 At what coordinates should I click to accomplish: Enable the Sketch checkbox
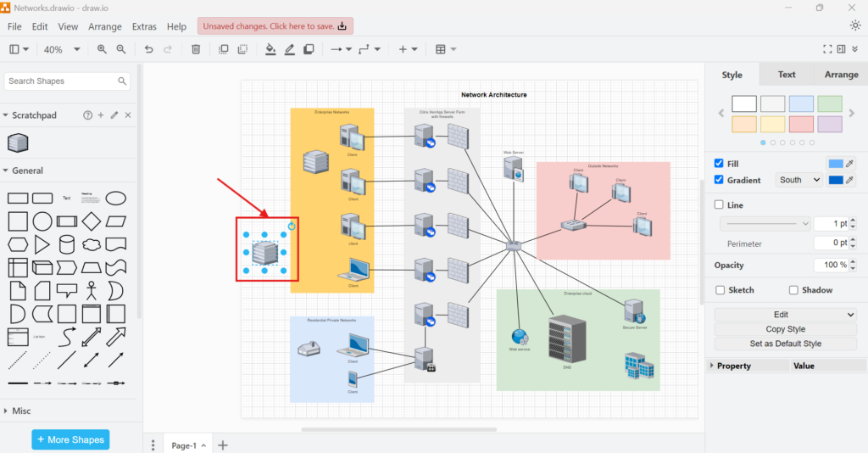pos(719,290)
